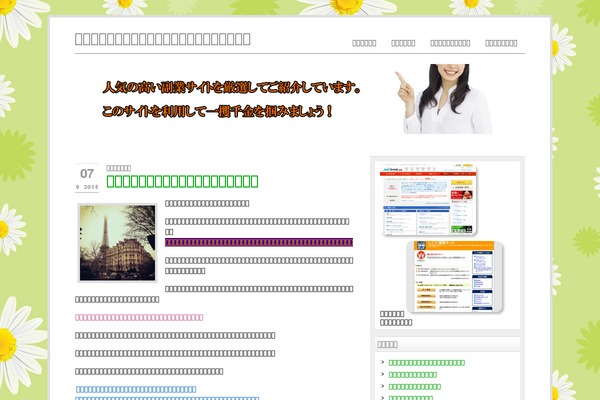Click the small category label above post title
Screen dimensions: 600x400
(x=119, y=168)
